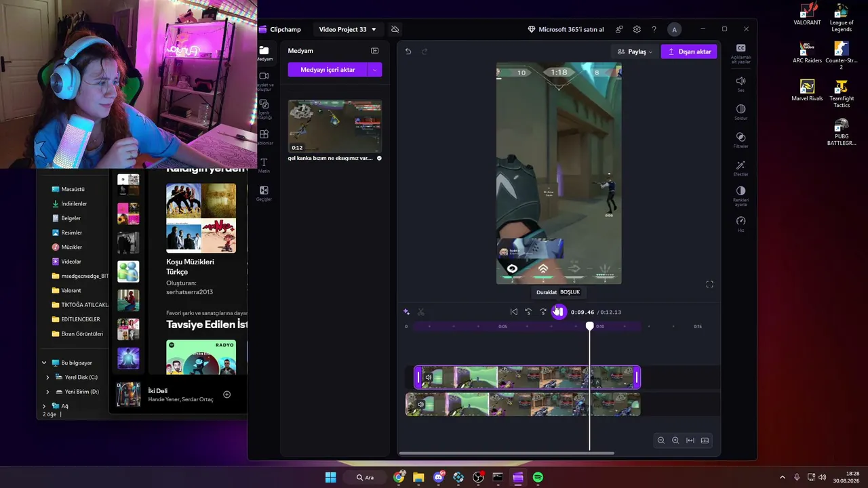This screenshot has width=868, height=488.
Task: Open the Marvel Rivals desktop shortcut
Action: [x=807, y=91]
